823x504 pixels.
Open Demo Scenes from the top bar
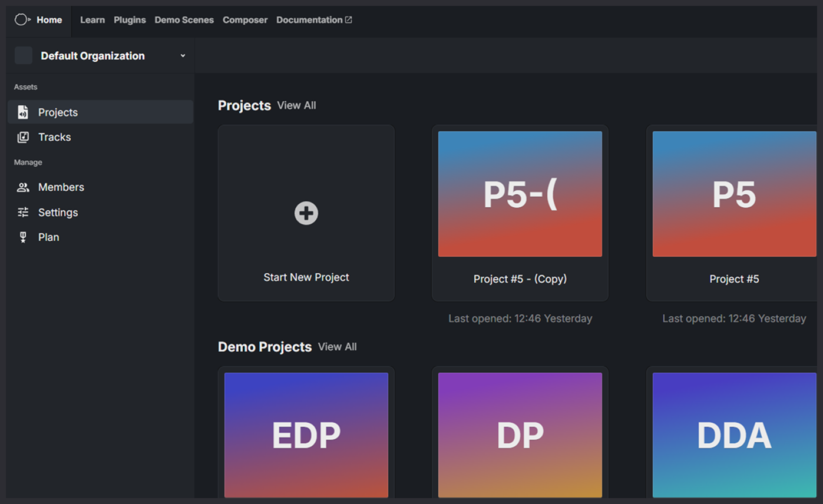coord(184,19)
